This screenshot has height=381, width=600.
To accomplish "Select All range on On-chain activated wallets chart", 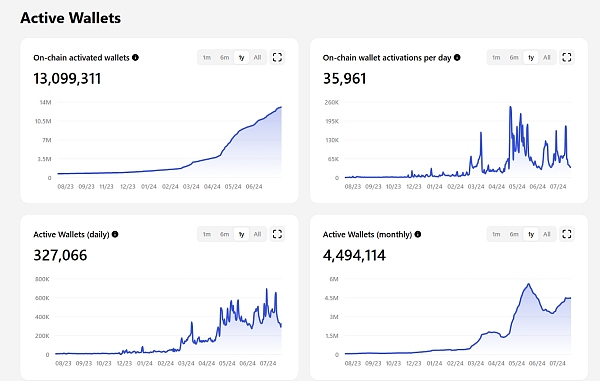I will [x=258, y=57].
